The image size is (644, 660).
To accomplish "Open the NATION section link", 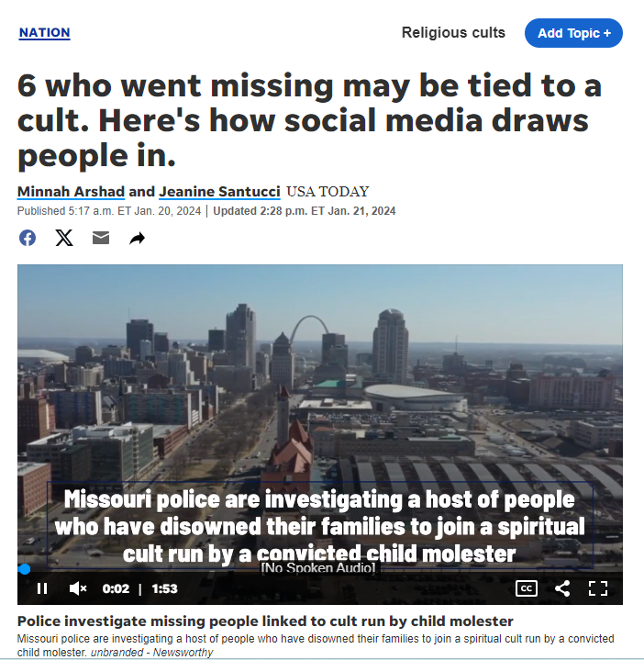I will point(45,33).
